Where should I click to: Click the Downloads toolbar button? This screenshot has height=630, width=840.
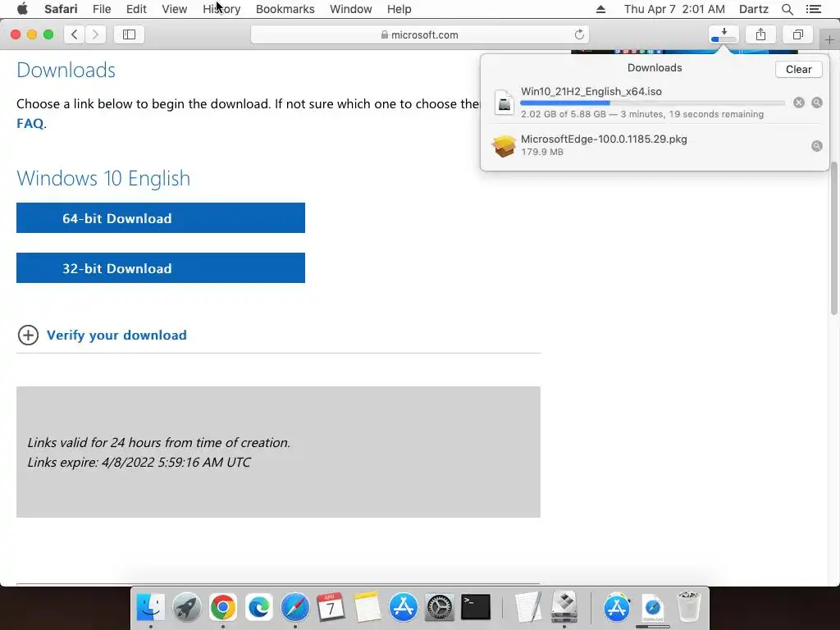click(x=724, y=34)
